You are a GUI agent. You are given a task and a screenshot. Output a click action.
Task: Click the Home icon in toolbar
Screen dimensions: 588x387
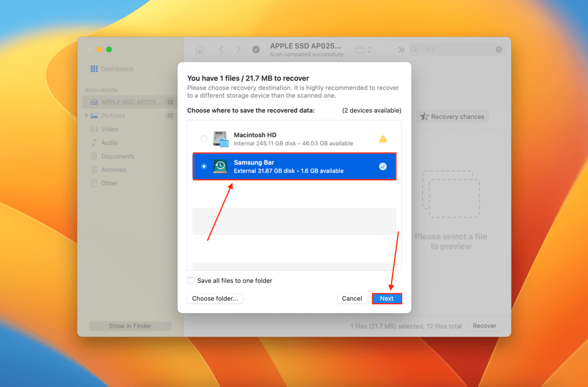pyautogui.click(x=199, y=49)
